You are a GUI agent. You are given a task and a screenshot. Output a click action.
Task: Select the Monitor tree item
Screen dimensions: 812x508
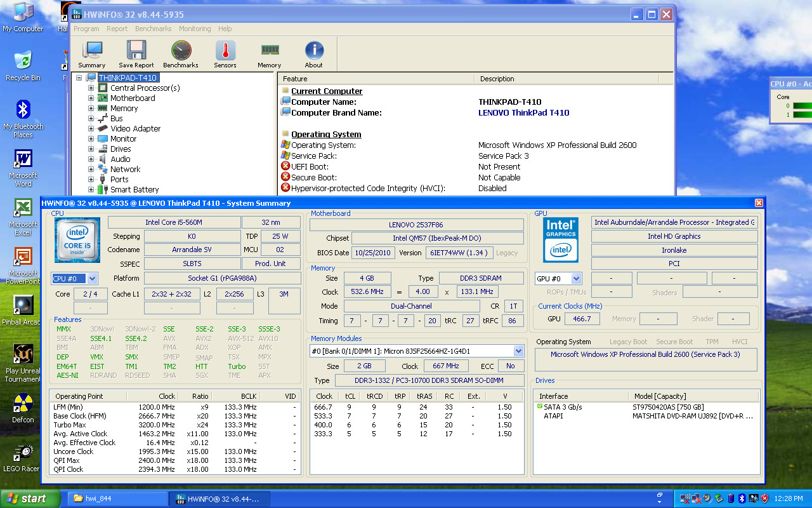click(x=123, y=139)
